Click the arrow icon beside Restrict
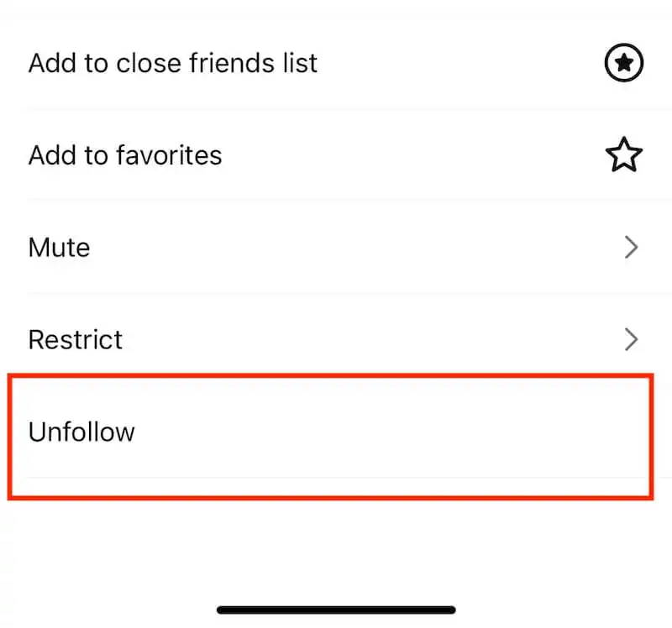Viewport: 672px width, 628px height. 631,339
